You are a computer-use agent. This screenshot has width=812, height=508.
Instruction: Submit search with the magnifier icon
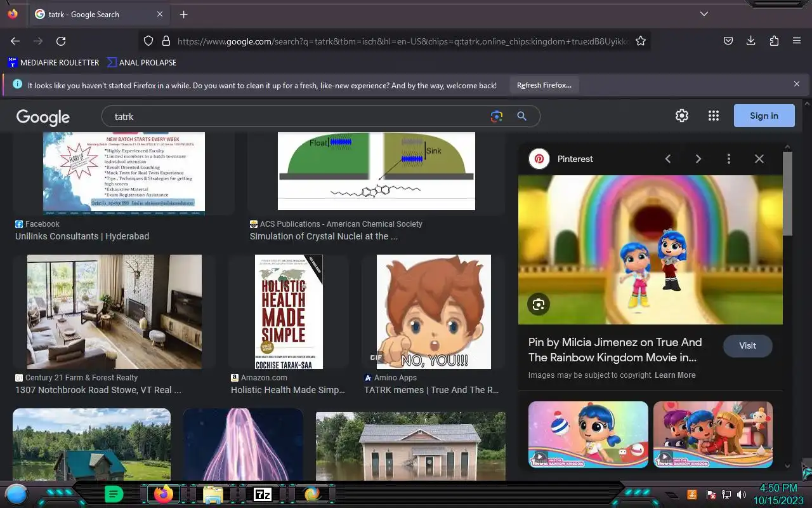pos(521,116)
